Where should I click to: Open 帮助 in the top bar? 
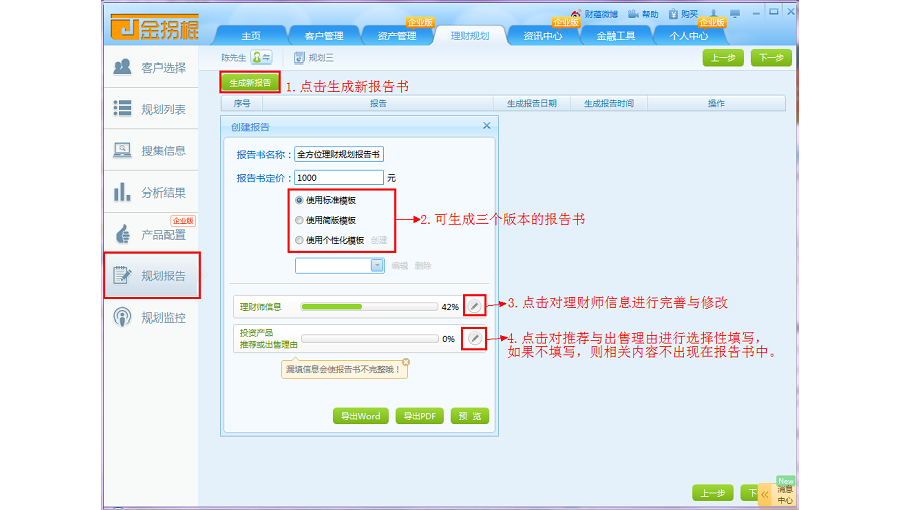point(644,15)
